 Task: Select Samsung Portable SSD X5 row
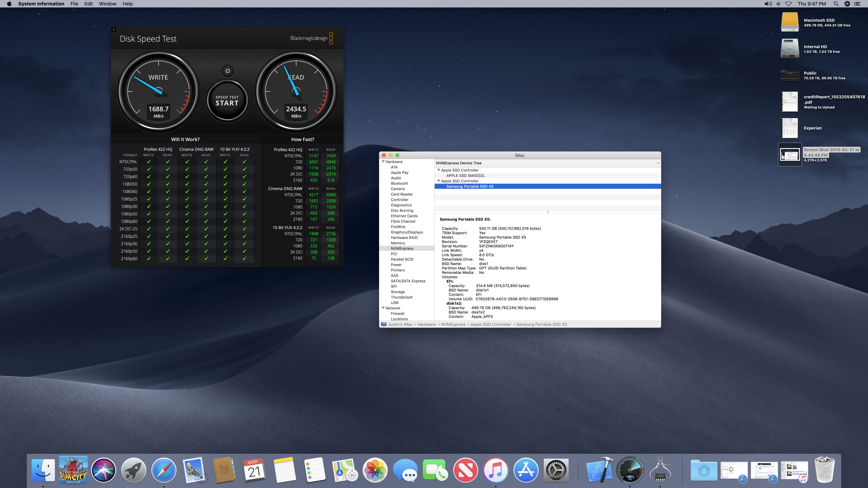coord(548,186)
